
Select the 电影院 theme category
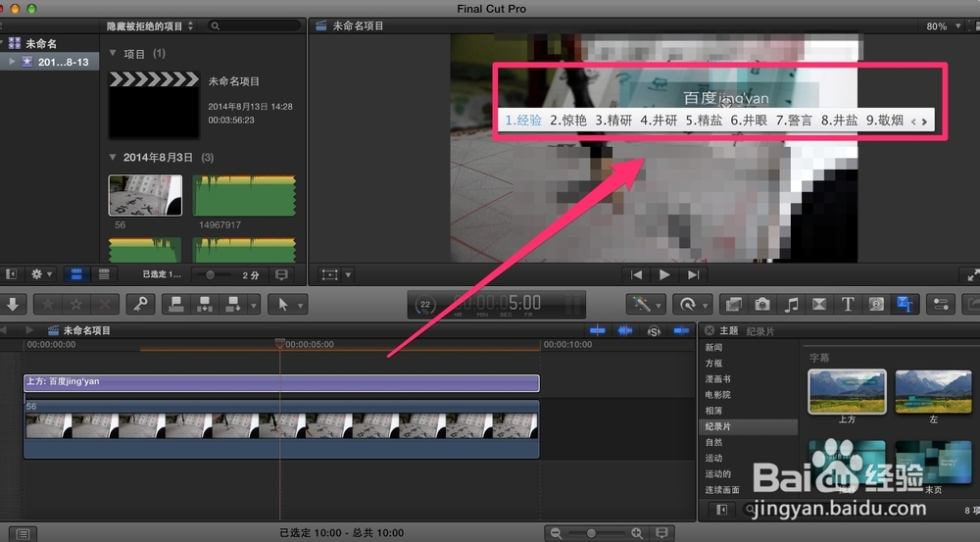pyautogui.click(x=717, y=394)
